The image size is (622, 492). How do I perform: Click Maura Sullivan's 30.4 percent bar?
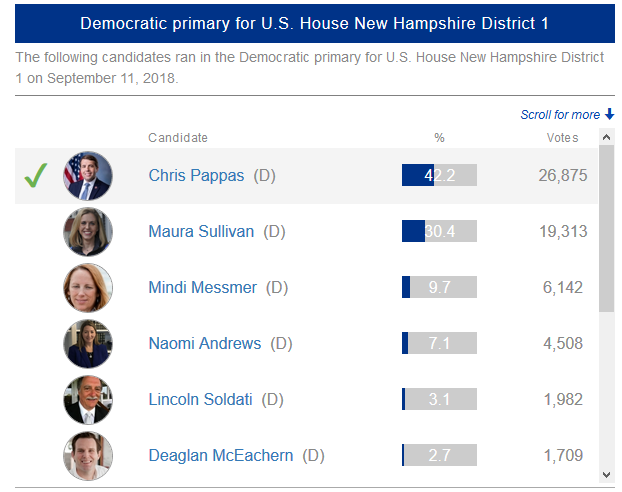coord(439,232)
